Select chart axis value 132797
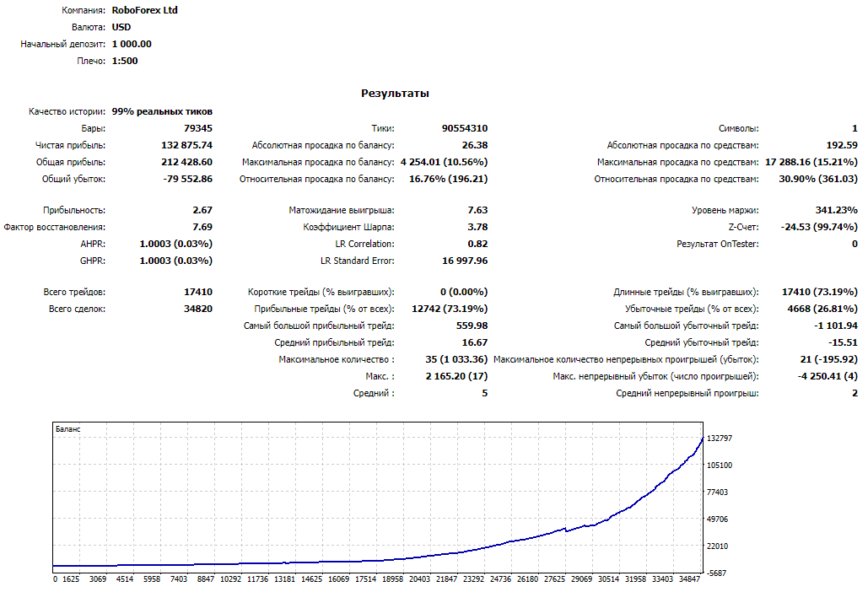The width and height of the screenshot is (868, 592). [x=720, y=439]
